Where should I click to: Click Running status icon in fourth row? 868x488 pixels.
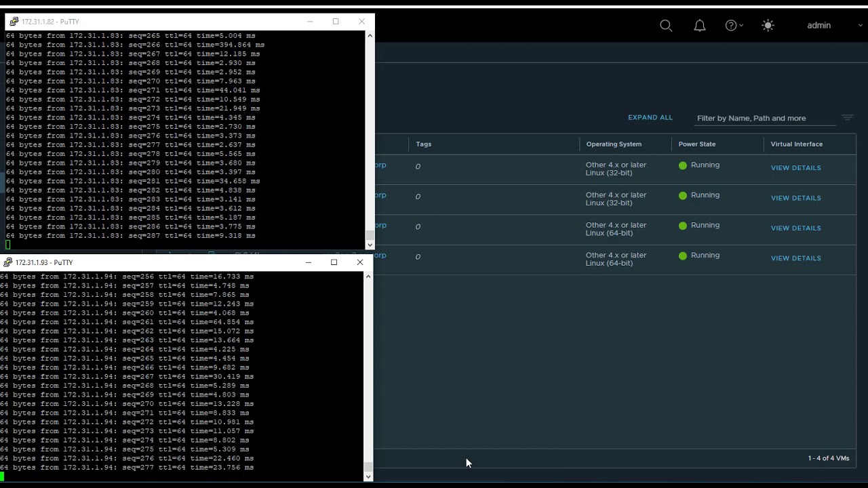tap(683, 256)
